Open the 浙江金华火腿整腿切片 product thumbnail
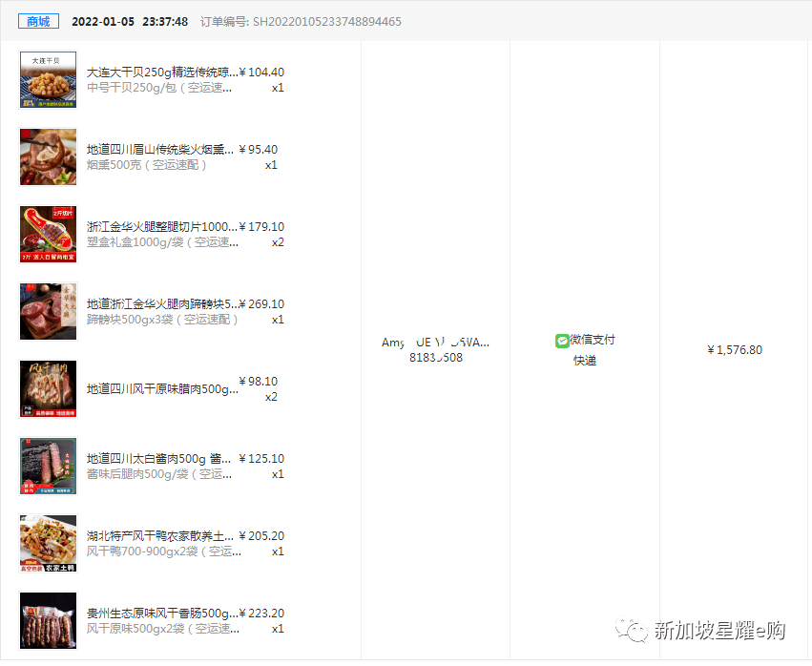 (x=49, y=234)
